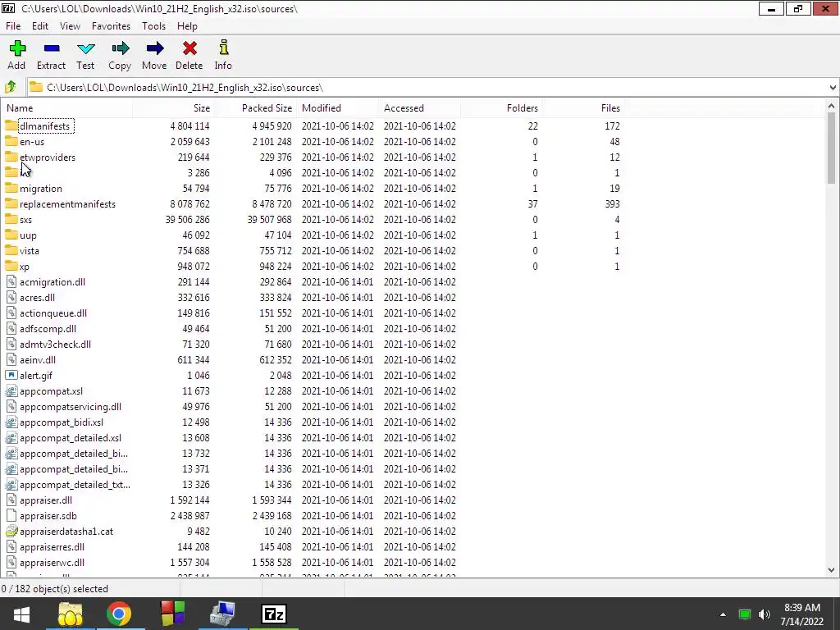Select appraiserres.dll in the file list
Image resolution: width=840 pixels, height=630 pixels.
[52, 547]
